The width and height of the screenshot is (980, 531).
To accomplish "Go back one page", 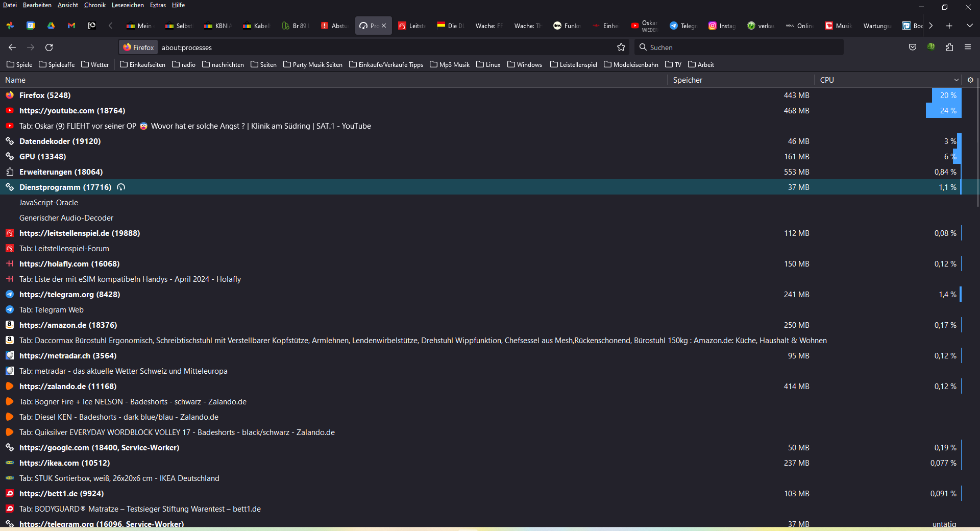I will pos(12,47).
